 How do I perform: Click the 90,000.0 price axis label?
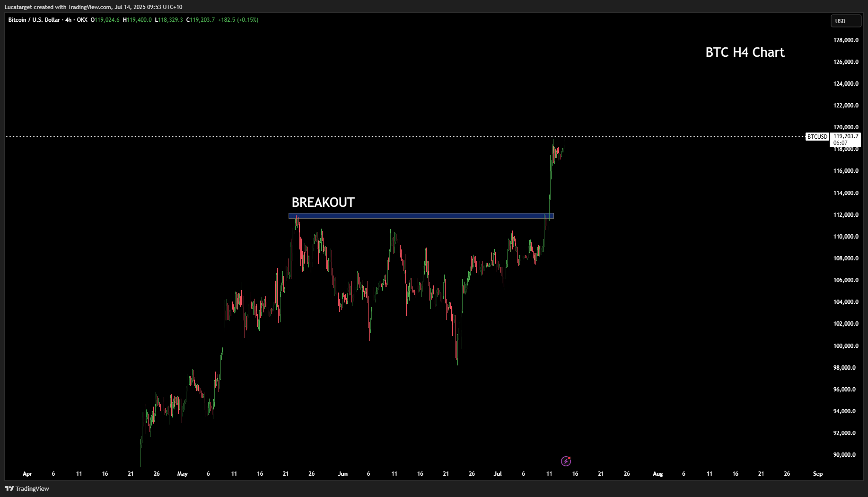coord(844,455)
